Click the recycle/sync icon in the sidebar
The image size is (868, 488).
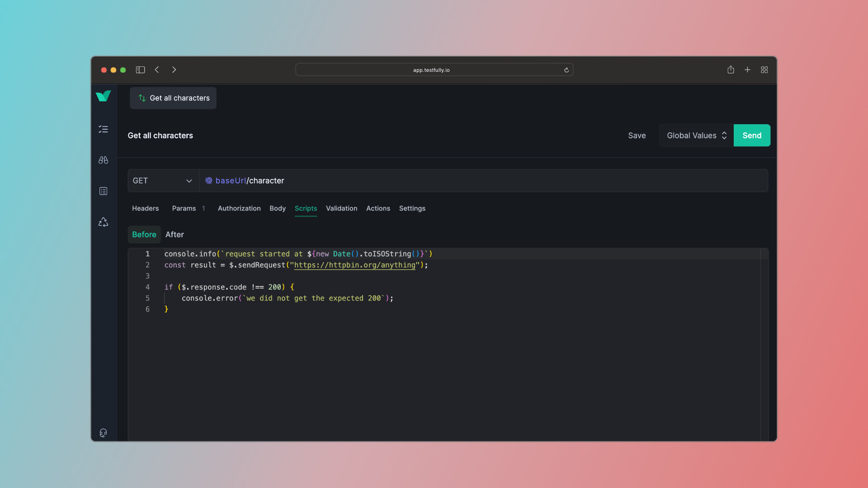(103, 222)
